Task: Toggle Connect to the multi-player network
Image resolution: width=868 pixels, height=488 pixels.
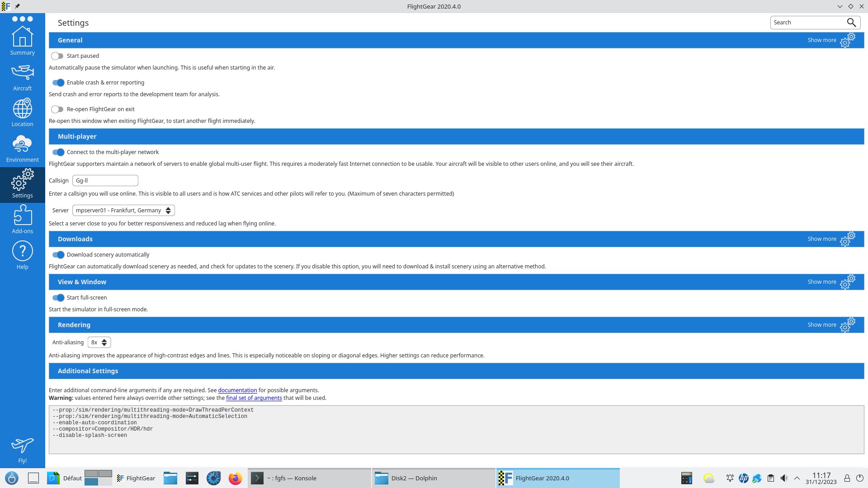Action: (58, 152)
